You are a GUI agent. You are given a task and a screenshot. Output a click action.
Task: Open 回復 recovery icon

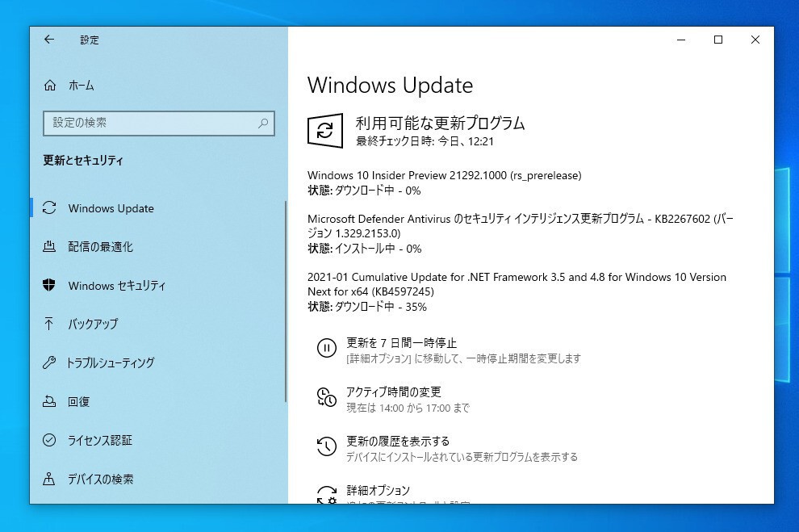point(49,401)
